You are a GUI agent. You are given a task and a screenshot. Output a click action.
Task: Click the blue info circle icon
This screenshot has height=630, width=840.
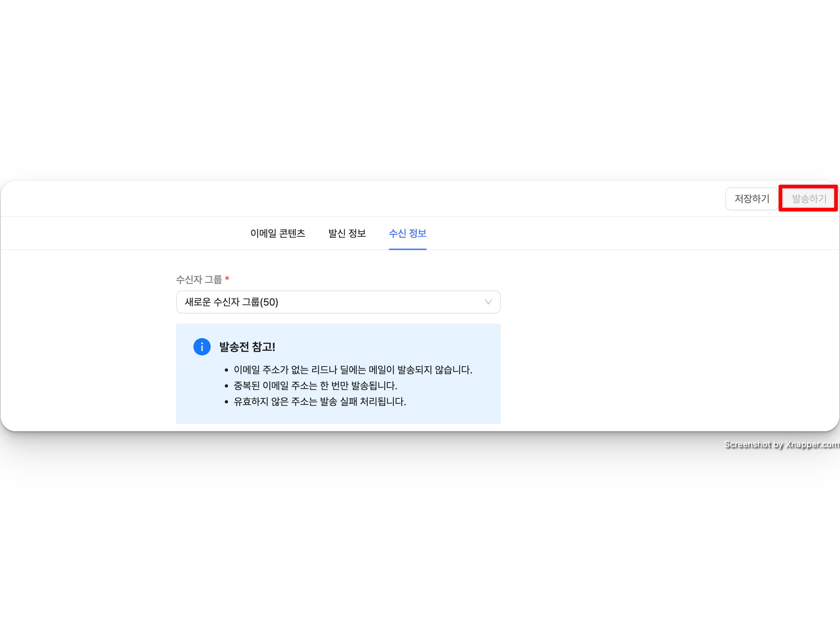(x=202, y=347)
